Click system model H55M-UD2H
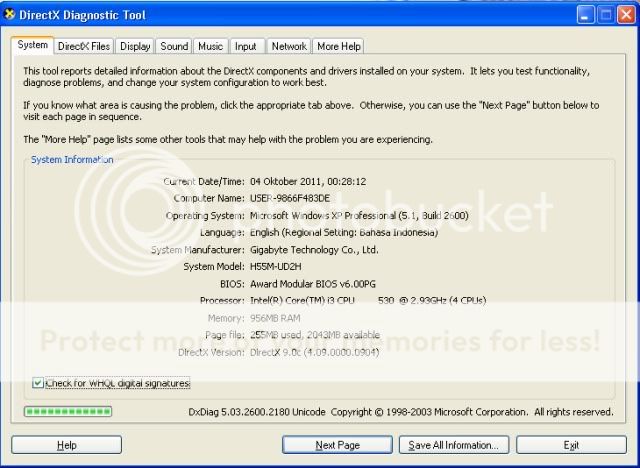Screen dimensions: 640x468 click(276, 267)
